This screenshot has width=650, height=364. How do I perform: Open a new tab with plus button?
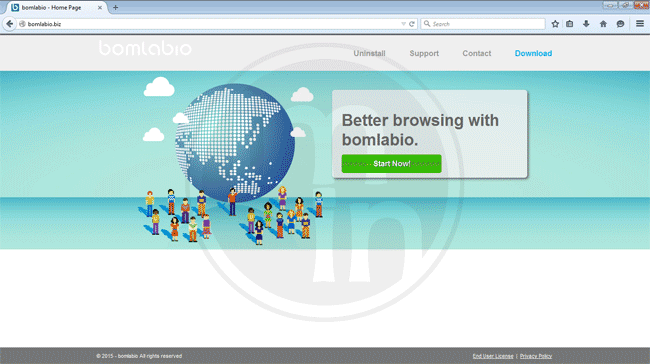115,7
